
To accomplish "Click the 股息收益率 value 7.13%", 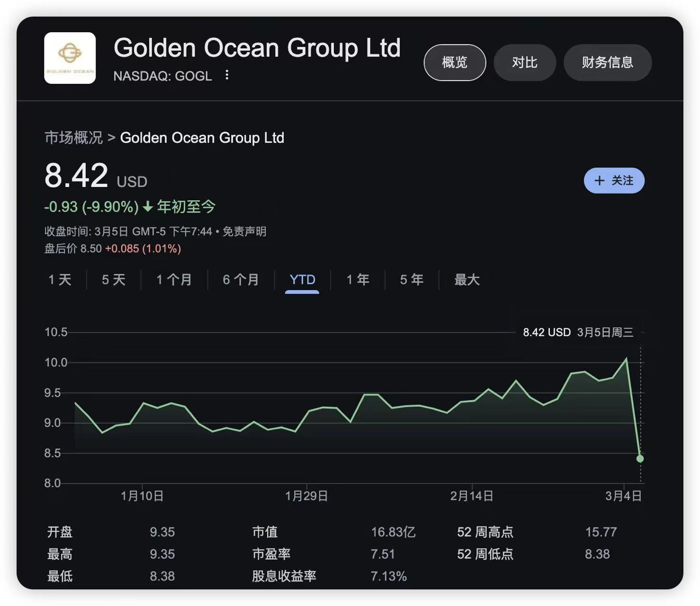I will 389,576.
